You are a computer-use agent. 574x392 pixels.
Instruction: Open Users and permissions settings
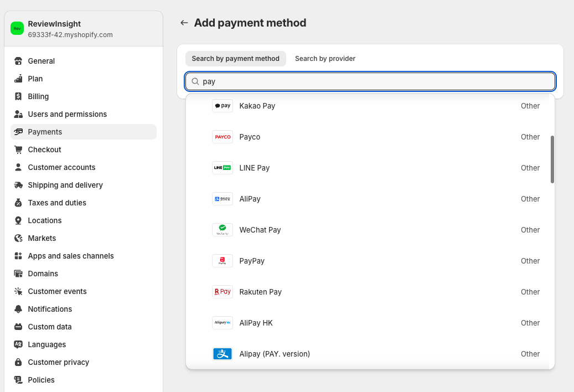67,114
